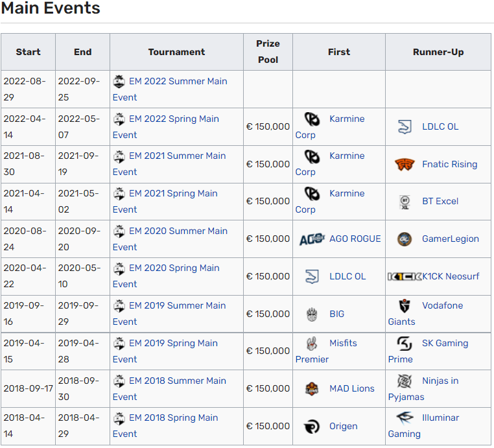Open the MAD Lions team link
Screen dimensions: 494x448
pos(352,389)
